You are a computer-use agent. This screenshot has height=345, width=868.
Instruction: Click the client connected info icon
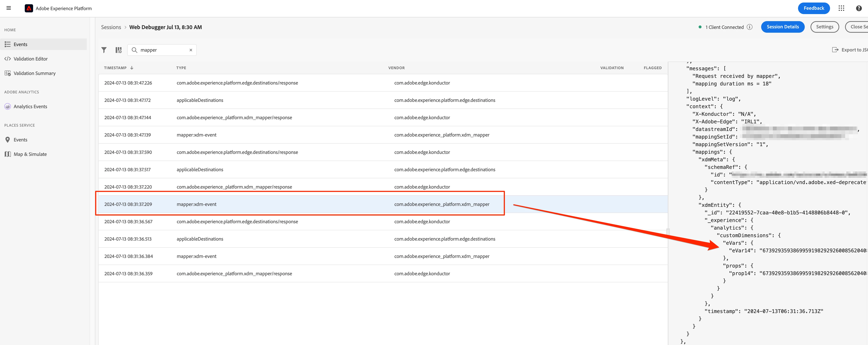[x=749, y=27]
